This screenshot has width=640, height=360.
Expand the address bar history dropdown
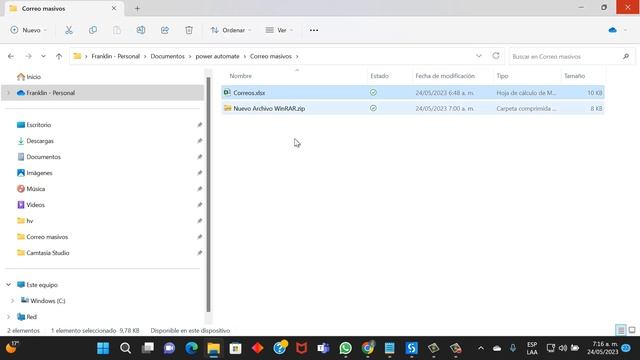point(479,56)
